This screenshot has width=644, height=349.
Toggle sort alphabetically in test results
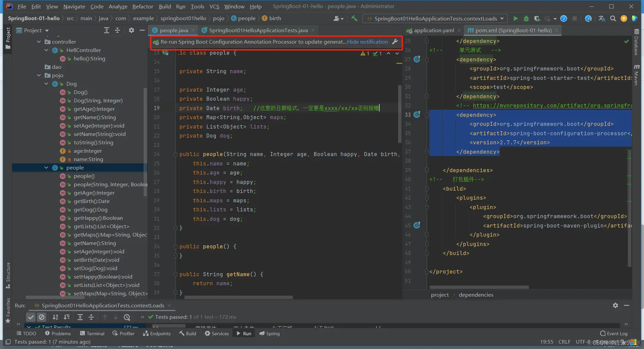coord(55,317)
